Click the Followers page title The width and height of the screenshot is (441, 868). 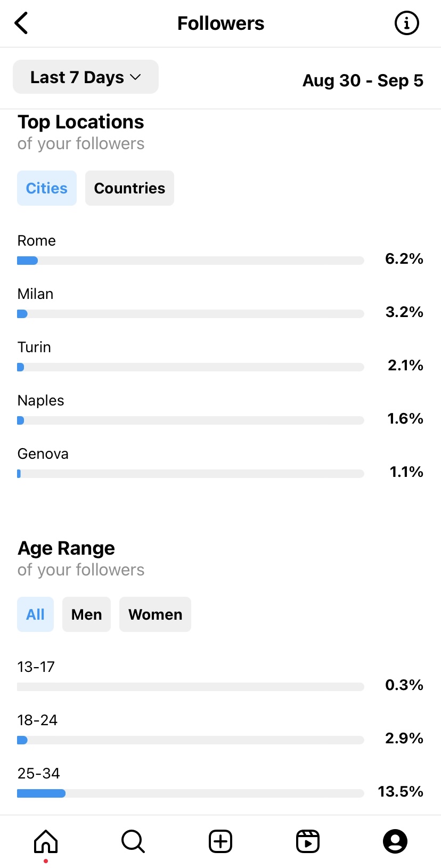pos(220,23)
